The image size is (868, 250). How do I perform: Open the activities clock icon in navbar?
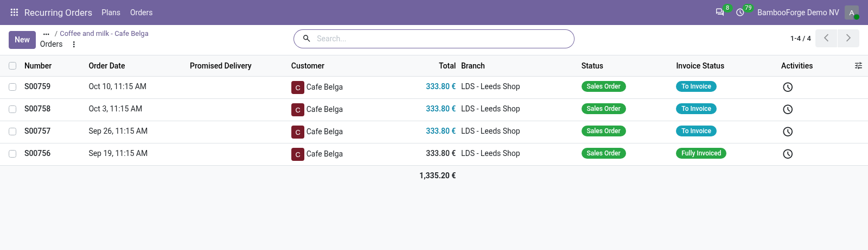coord(740,12)
